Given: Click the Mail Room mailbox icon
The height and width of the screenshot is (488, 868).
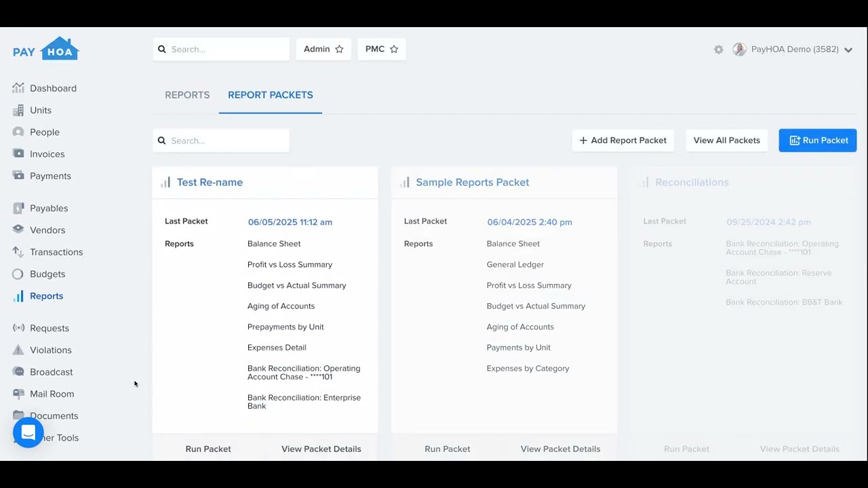Looking at the screenshot, I should pyautogui.click(x=18, y=394).
